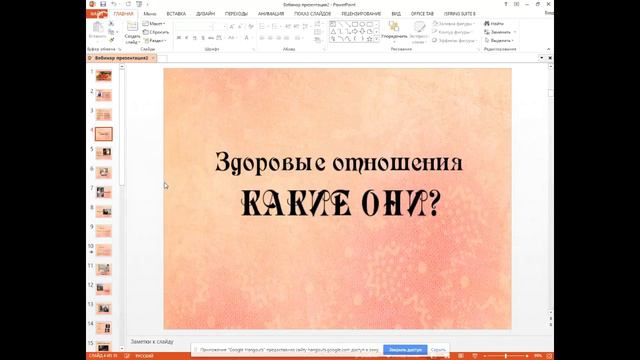Open the Replace (Заменить) dropdown
The width and height of the screenshot is (640, 360).
click(500, 32)
